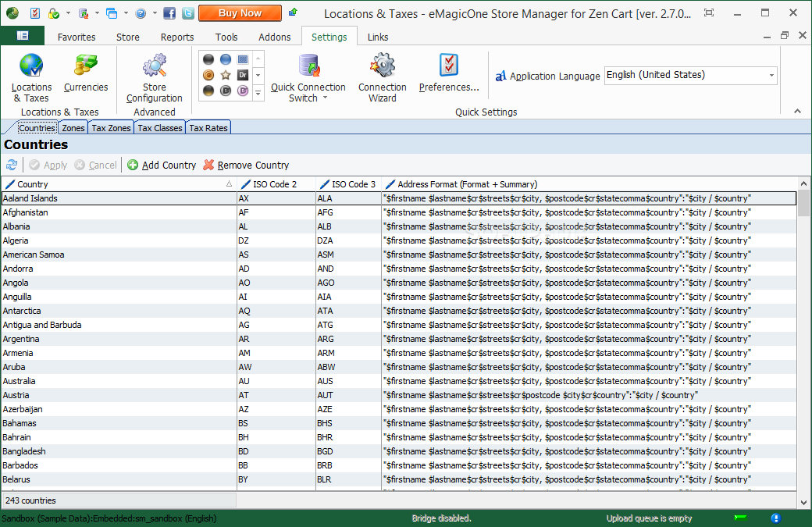Image resolution: width=812 pixels, height=527 pixels.
Task: Click the green upload arrow icon
Action: coord(293,12)
